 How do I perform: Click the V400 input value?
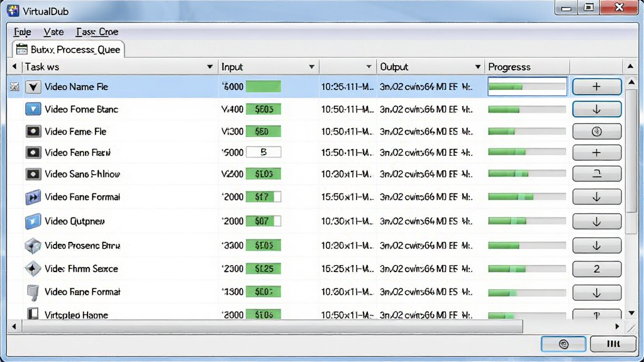pyautogui.click(x=233, y=109)
